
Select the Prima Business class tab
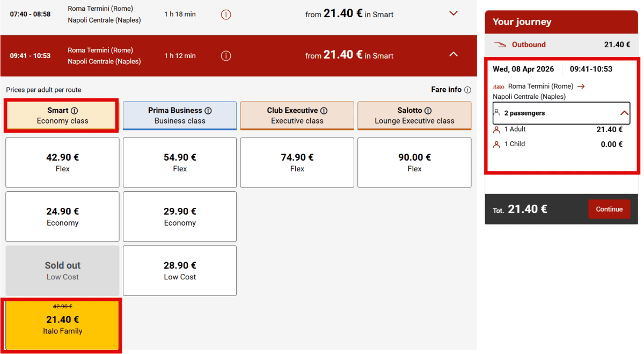[180, 115]
